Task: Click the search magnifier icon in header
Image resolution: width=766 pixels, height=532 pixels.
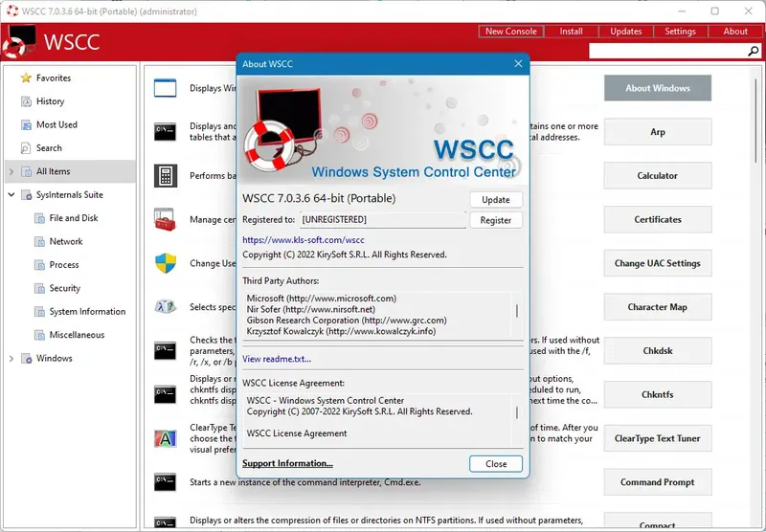Action: pyautogui.click(x=753, y=51)
